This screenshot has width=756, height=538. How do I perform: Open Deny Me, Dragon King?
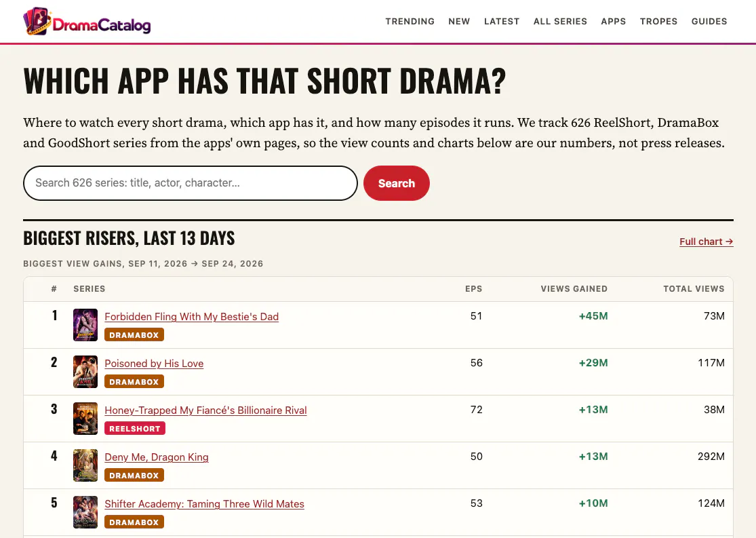[x=156, y=457]
